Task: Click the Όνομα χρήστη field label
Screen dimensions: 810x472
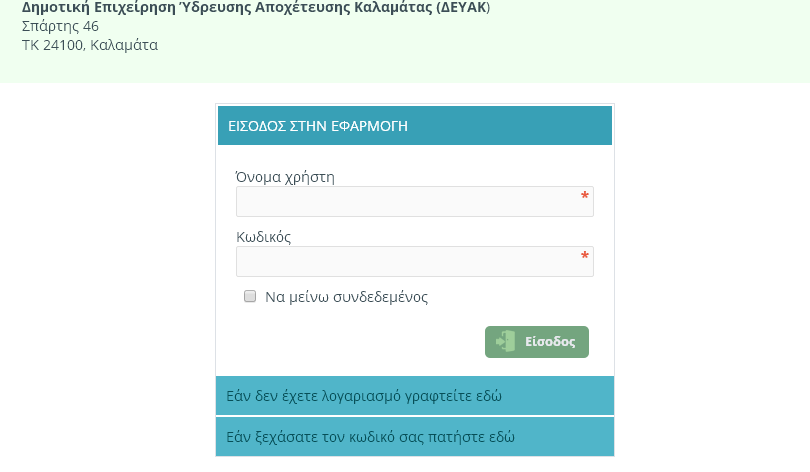Action: point(285,177)
